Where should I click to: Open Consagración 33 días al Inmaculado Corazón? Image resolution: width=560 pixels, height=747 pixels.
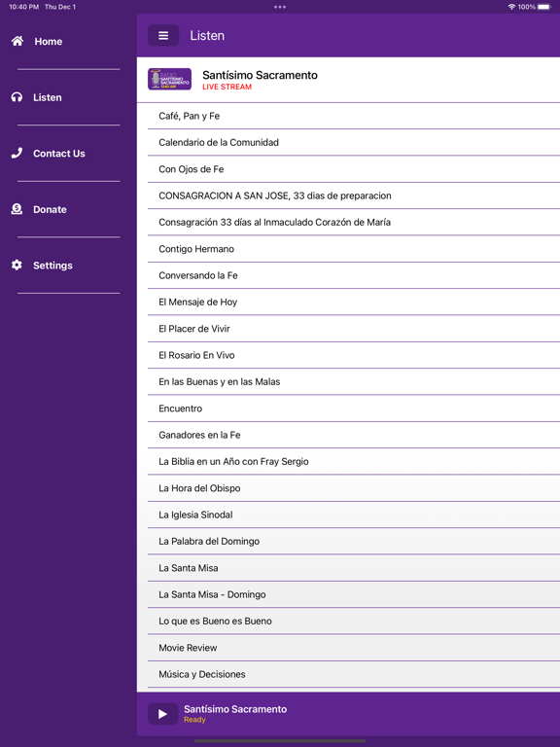[x=354, y=222]
